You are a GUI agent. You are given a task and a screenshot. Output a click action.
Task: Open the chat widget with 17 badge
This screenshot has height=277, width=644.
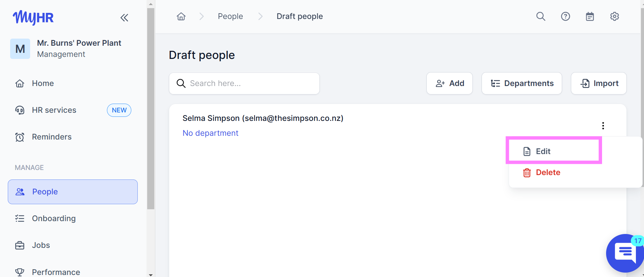(625, 253)
